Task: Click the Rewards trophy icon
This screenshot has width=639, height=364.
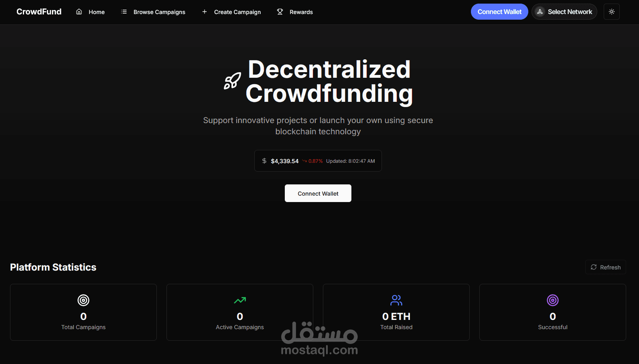Action: (280, 12)
